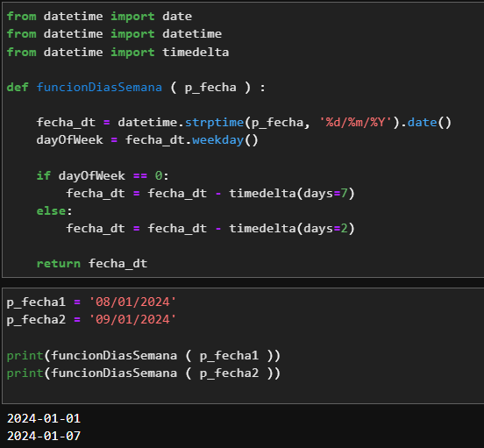The image size is (484, 448).
Task: Click timedelta(days=2) expression
Action: point(292,229)
